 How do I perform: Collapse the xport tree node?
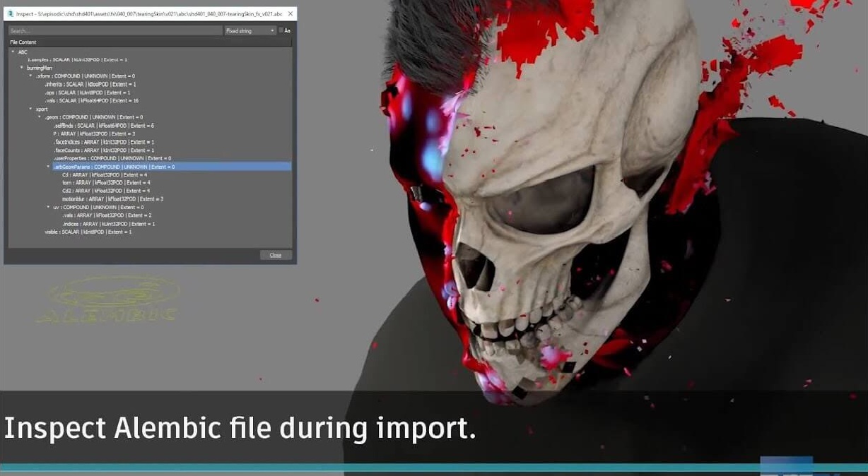click(30, 109)
